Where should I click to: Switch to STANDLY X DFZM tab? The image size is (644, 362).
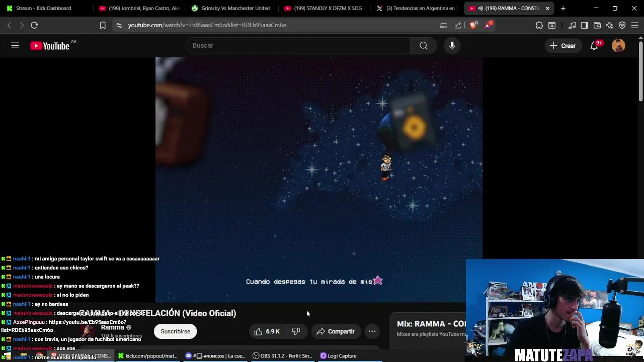click(324, 8)
